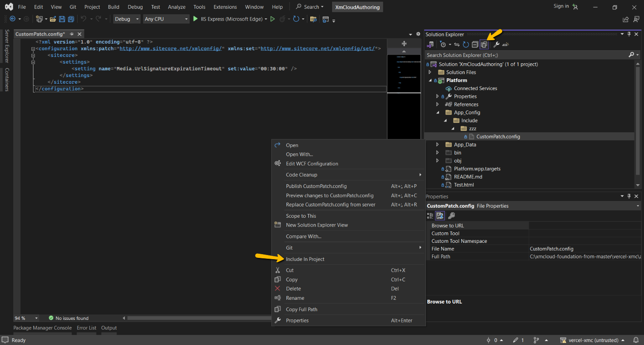Viewport: 644px width, 345px height.
Task: Expand the Properties node in Platform
Action: point(437,96)
